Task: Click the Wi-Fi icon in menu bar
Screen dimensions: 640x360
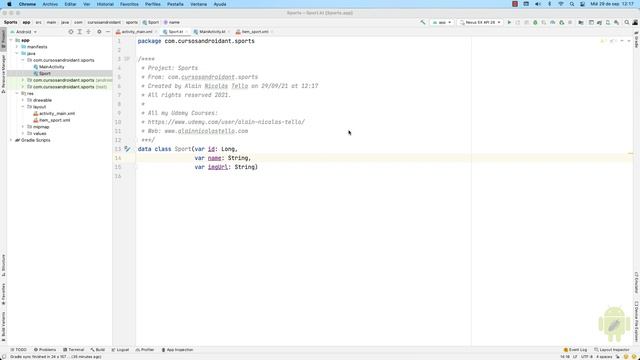Action: click(x=561, y=4)
